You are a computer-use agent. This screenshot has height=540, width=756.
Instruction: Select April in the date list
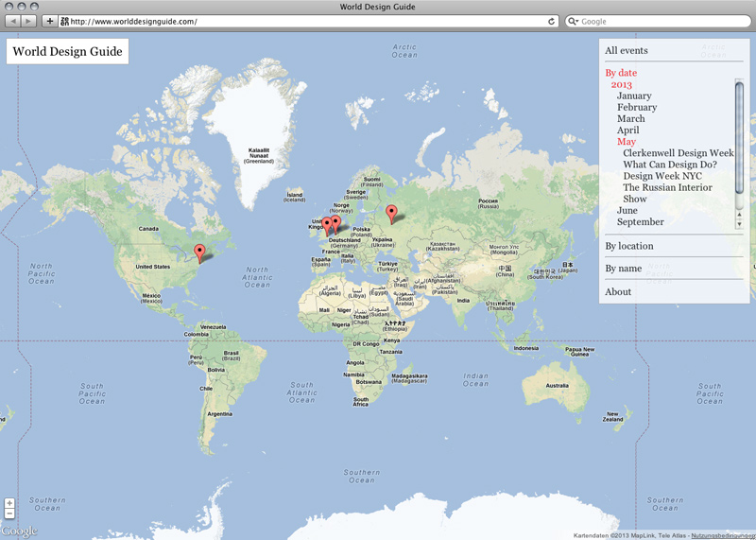[x=627, y=131]
